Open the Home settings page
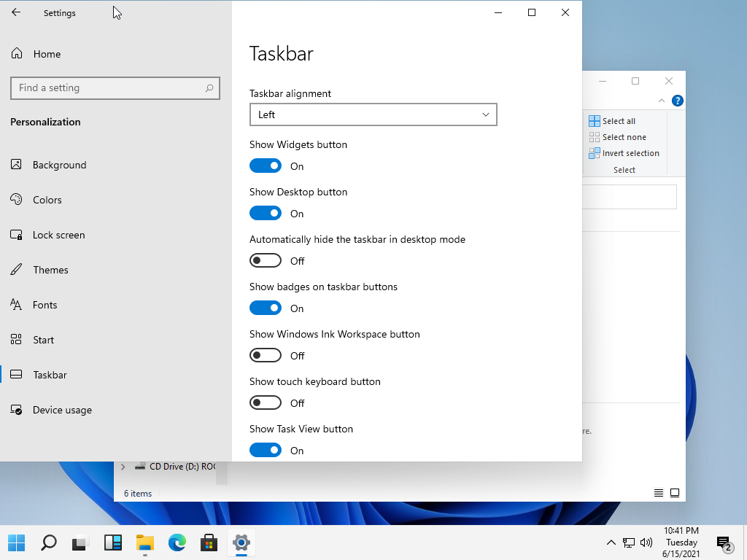This screenshot has height=560, width=747. 47,54
